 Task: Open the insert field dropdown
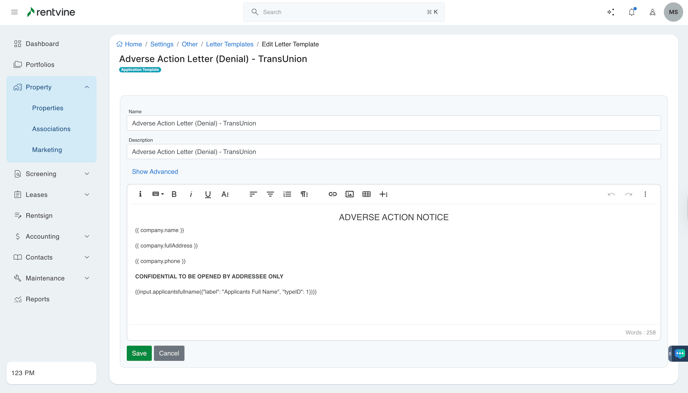click(158, 194)
